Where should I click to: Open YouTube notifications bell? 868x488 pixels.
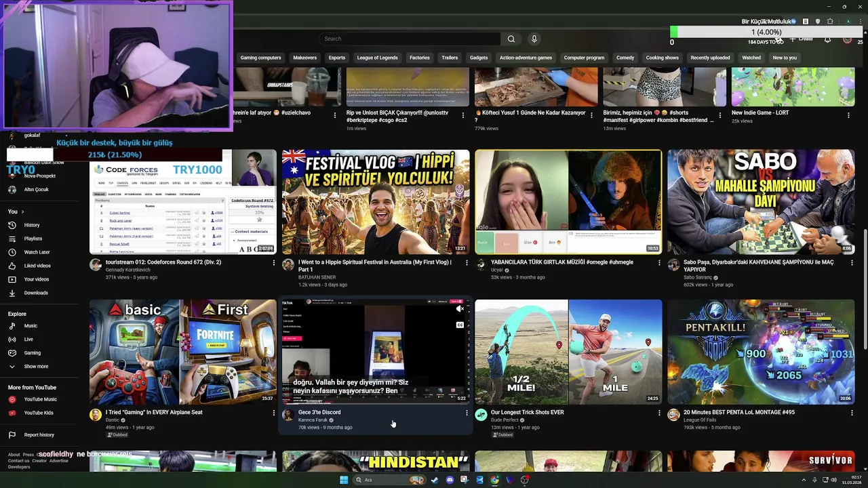pos(827,39)
